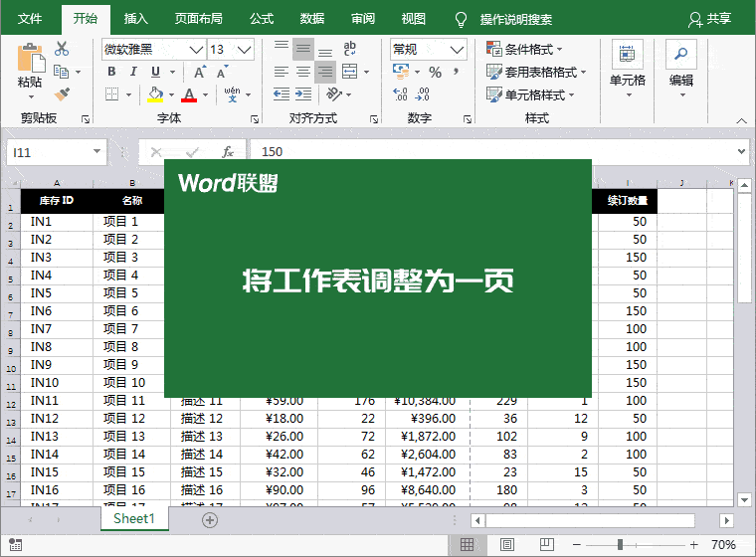The width and height of the screenshot is (756, 557).
Task: Click the text orientation icon
Action: tap(334, 94)
